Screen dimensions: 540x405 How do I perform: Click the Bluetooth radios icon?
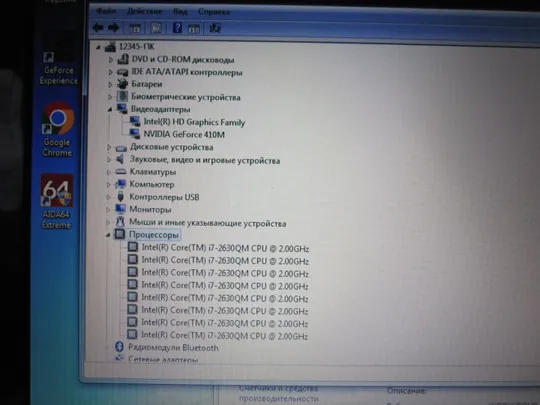(x=119, y=347)
